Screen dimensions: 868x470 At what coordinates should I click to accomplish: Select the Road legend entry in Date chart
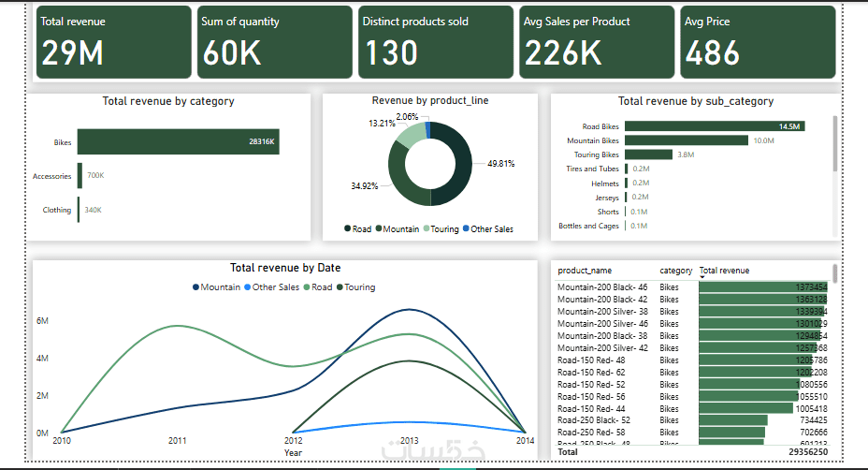(x=318, y=287)
